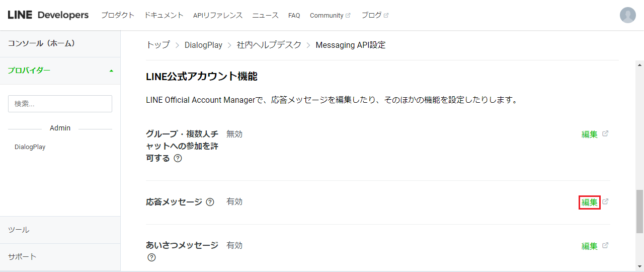Navigate to トップ breadcrumb
The height and width of the screenshot is (272, 644).
tap(158, 45)
